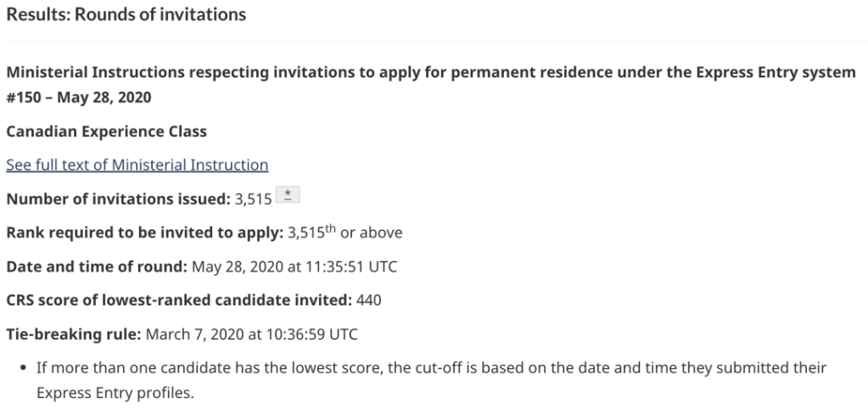The height and width of the screenshot is (414, 868).
Task: Click the 'March 7, 2020 at 10:36:59 UTC' timestamp
Action: pos(252,334)
